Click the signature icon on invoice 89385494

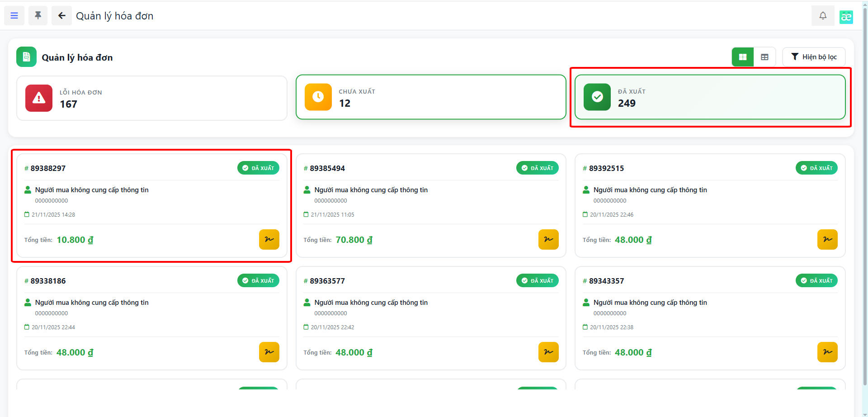tap(548, 240)
